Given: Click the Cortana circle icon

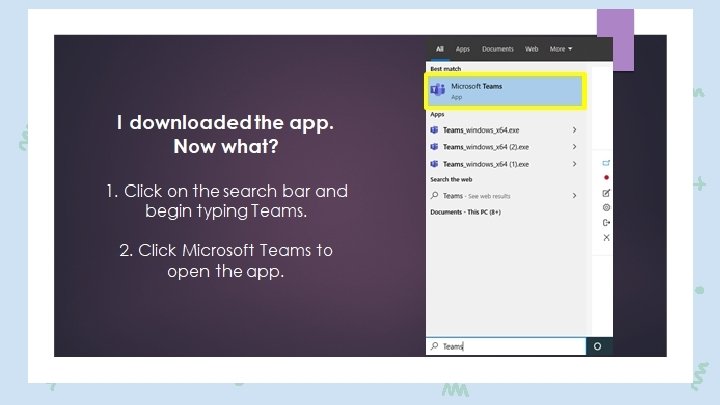Looking at the screenshot, I should click(x=597, y=347).
